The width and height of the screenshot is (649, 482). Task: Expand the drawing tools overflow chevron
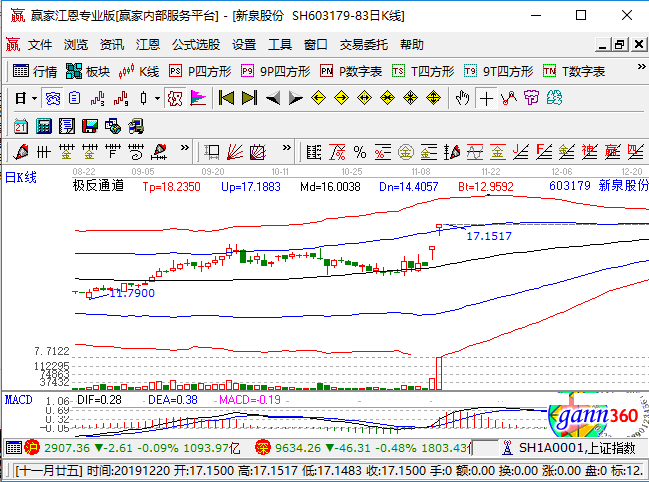point(185,148)
